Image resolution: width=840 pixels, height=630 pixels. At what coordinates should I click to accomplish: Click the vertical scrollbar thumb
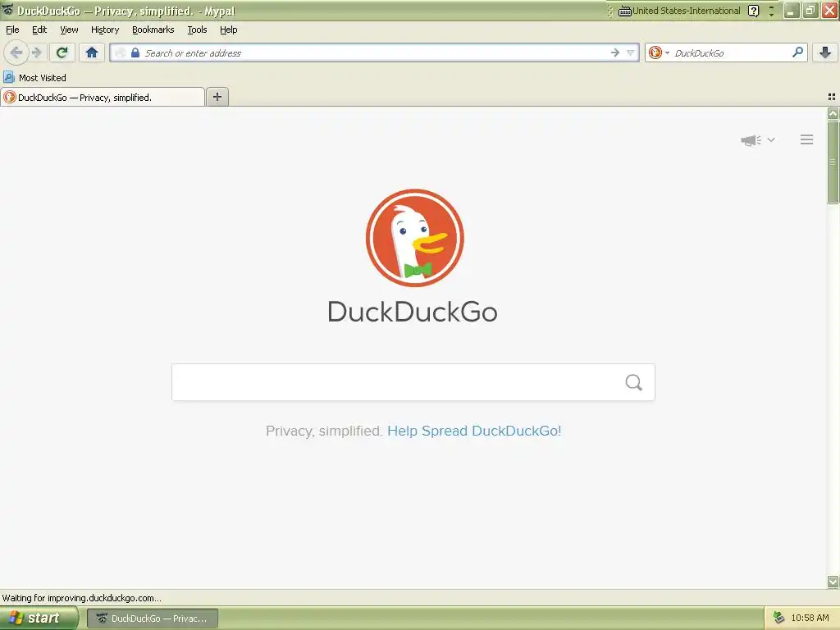click(833, 162)
